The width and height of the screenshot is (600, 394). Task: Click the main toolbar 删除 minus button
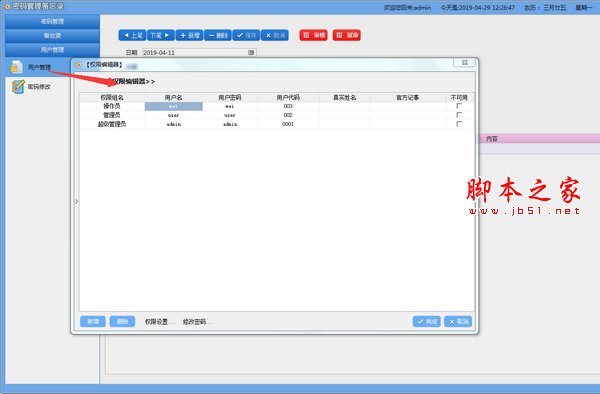tap(218, 35)
